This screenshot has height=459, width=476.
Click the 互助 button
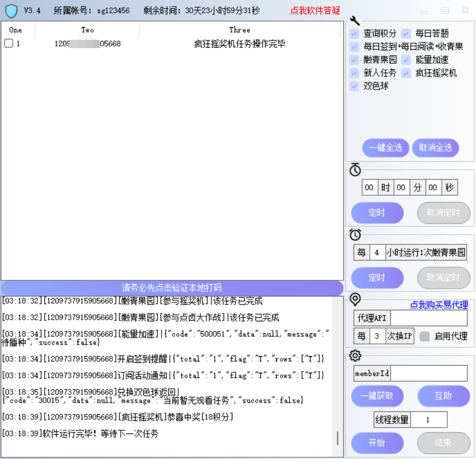coord(443,396)
